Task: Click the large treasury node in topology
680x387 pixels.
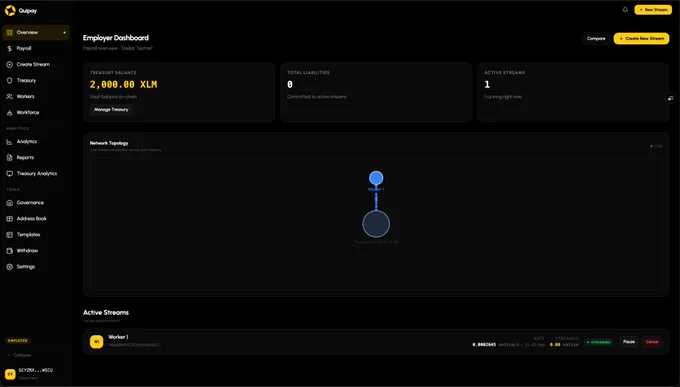Action: coord(376,224)
